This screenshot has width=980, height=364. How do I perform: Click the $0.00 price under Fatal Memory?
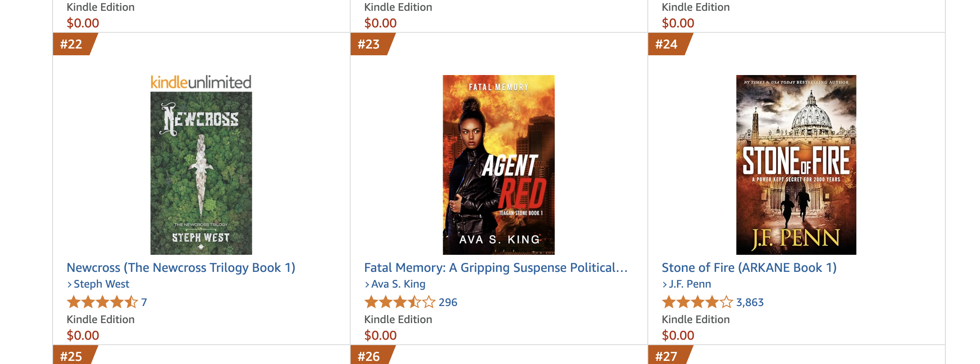pos(380,336)
